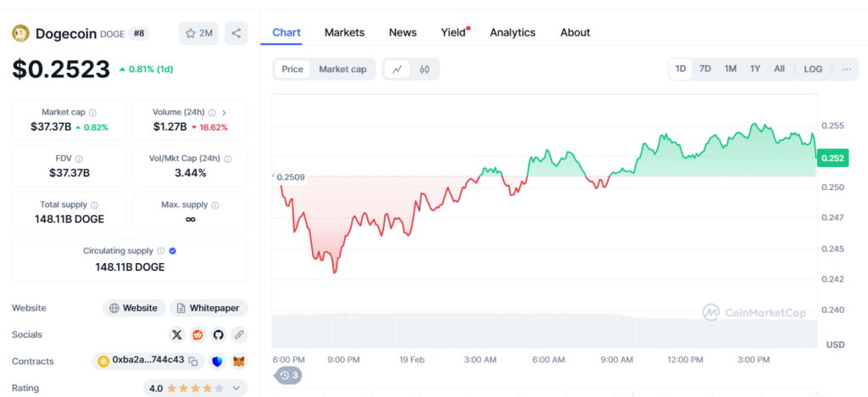Expand Volume (24h) details arrow

(224, 113)
